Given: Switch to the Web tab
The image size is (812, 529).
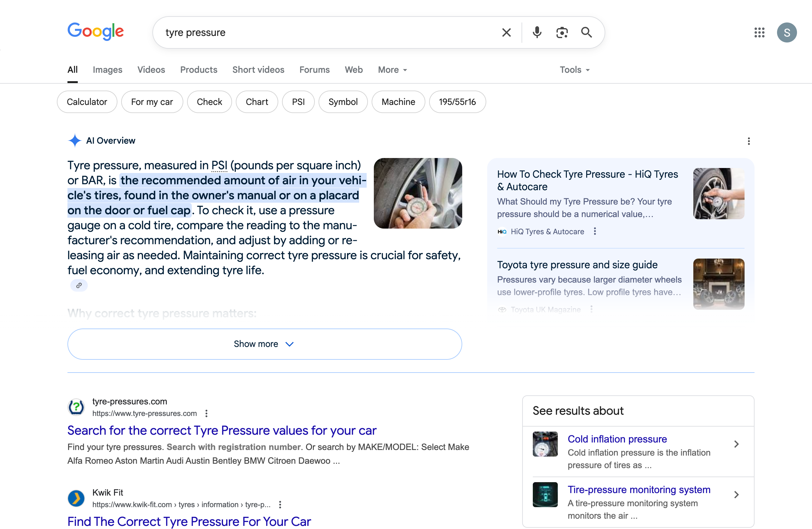Looking at the screenshot, I should 354,70.
